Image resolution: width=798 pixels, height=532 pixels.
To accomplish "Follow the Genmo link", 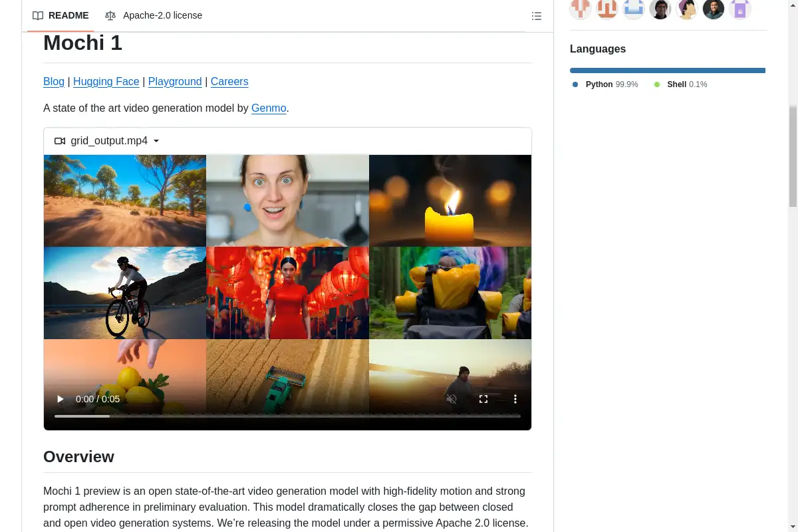I will 269,108.
